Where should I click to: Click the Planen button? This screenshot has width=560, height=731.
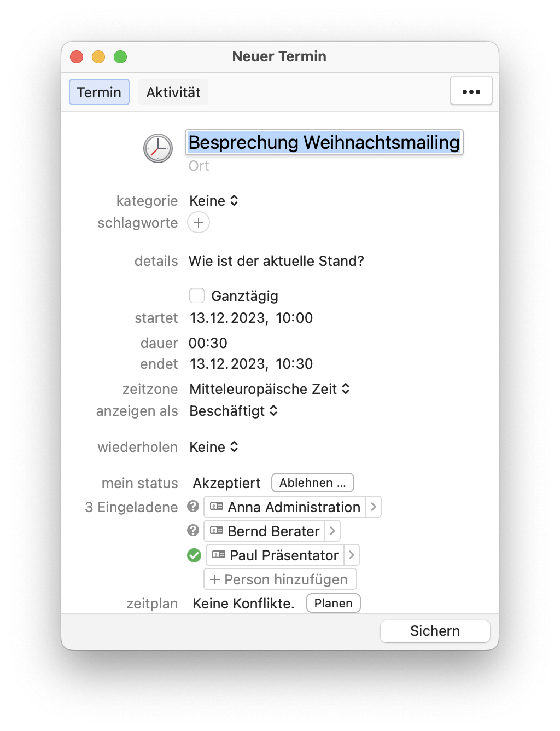[334, 603]
